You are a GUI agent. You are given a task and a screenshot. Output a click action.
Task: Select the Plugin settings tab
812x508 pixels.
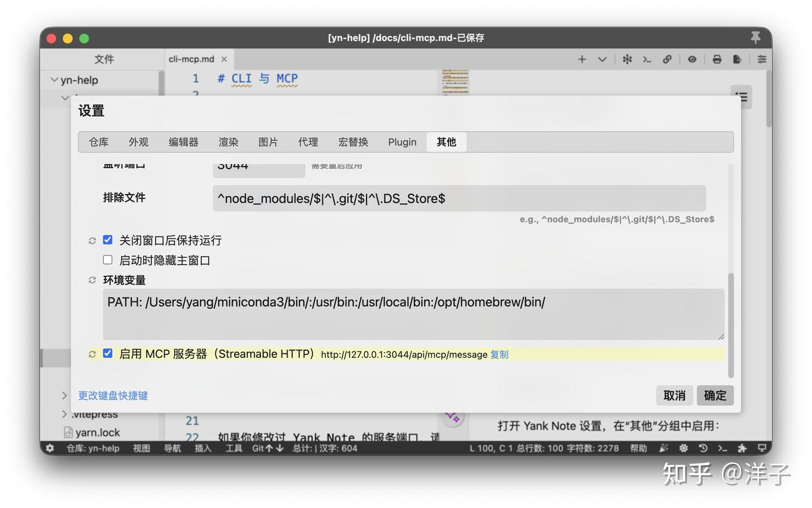(x=402, y=142)
